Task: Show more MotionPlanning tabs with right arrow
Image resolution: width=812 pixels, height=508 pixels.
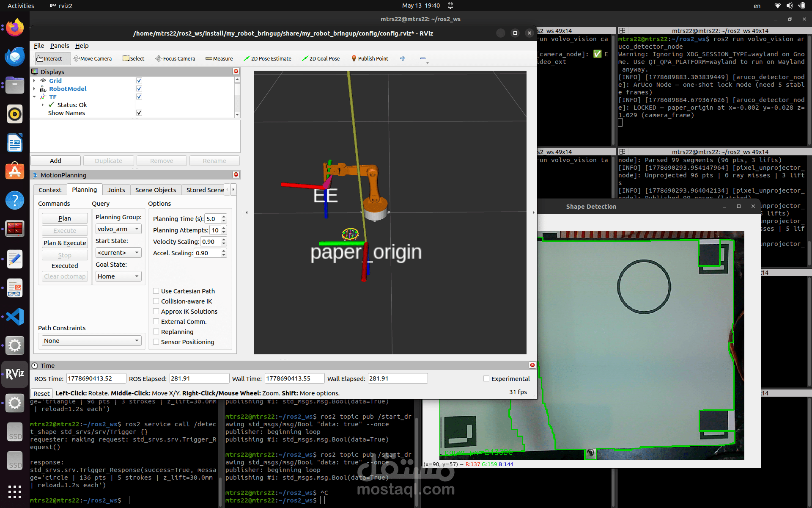Action: click(x=233, y=189)
